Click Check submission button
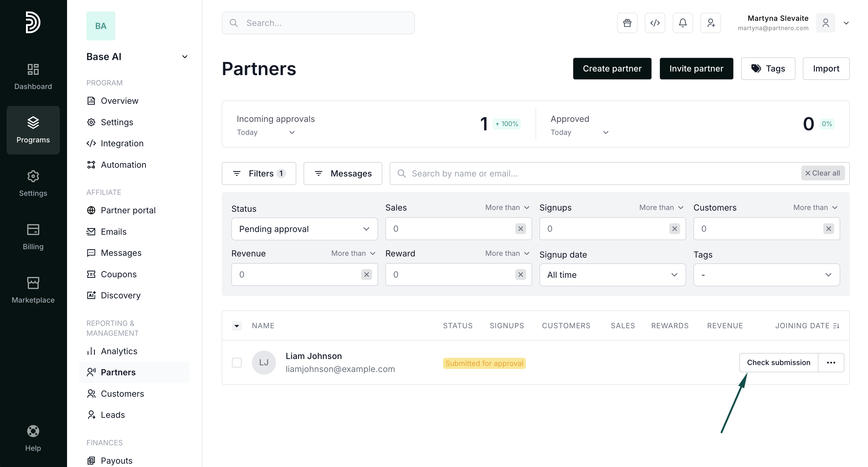 pyautogui.click(x=778, y=363)
